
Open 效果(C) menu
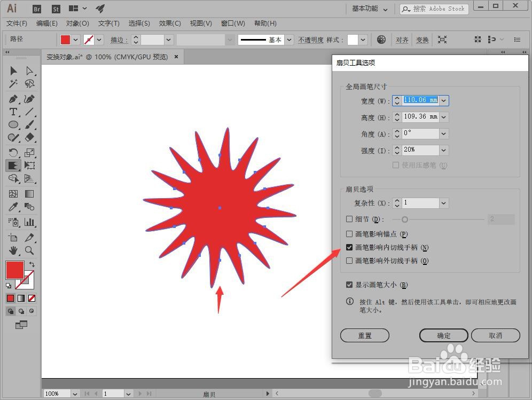[x=170, y=23]
